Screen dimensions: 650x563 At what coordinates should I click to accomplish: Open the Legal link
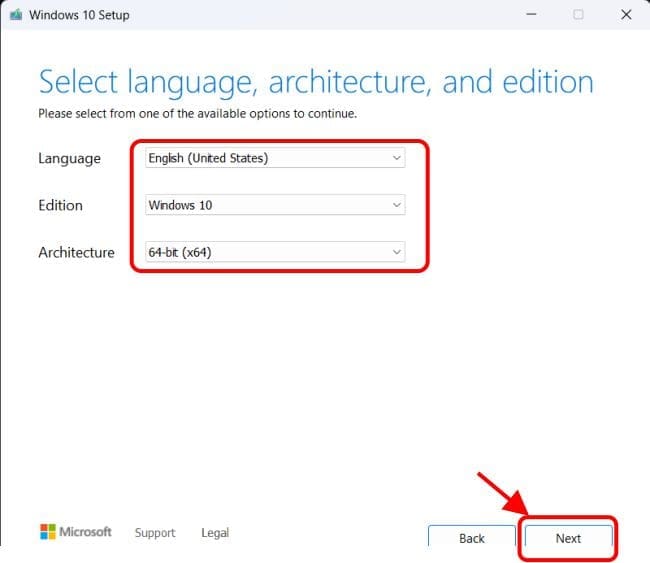[215, 533]
